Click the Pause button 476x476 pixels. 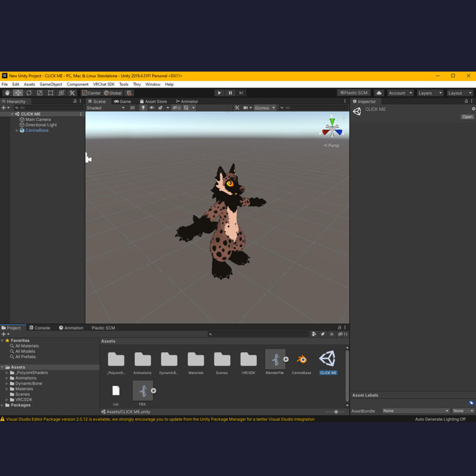point(230,93)
